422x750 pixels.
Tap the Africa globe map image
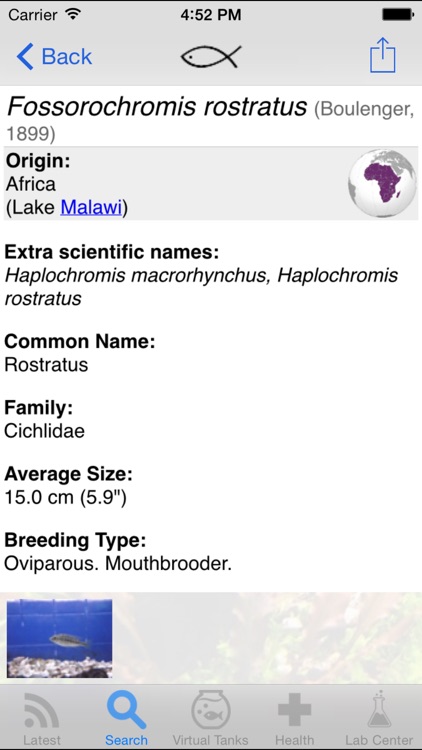click(382, 183)
